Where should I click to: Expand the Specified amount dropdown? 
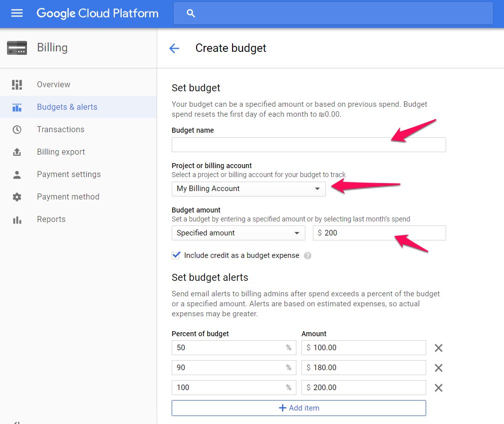point(238,233)
